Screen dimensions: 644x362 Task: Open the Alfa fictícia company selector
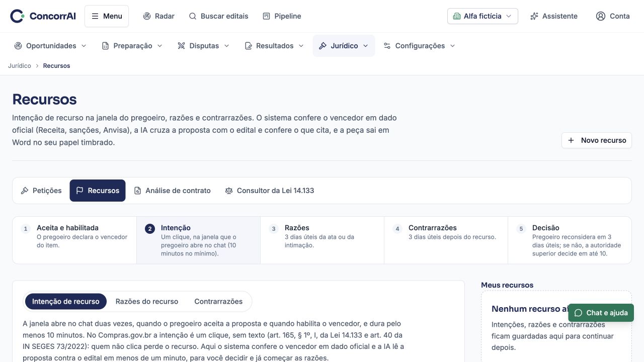(482, 16)
